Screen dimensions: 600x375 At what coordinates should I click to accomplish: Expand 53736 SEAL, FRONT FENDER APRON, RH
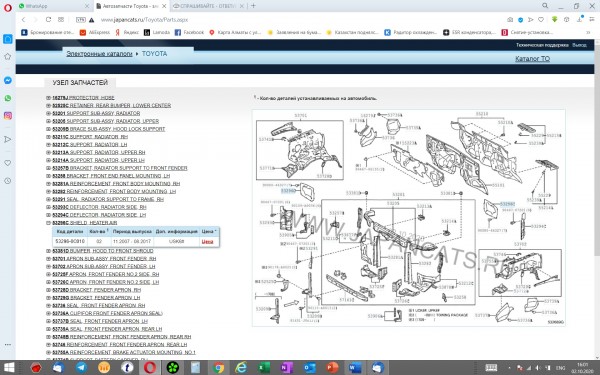click(49, 305)
